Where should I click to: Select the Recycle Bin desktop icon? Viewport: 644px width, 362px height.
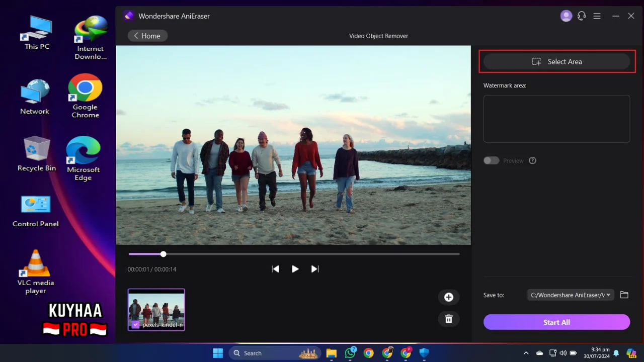37,153
